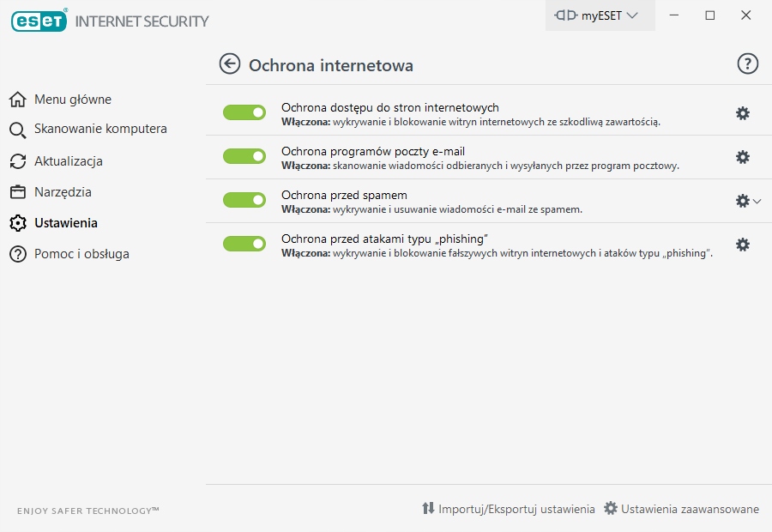Open gear settings for Ochrona przed atakami phishing
The image size is (772, 532).
(743, 245)
